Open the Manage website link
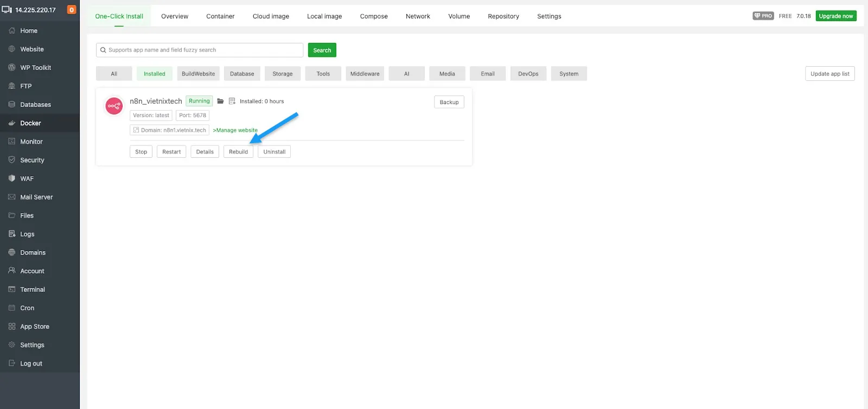 [235, 130]
